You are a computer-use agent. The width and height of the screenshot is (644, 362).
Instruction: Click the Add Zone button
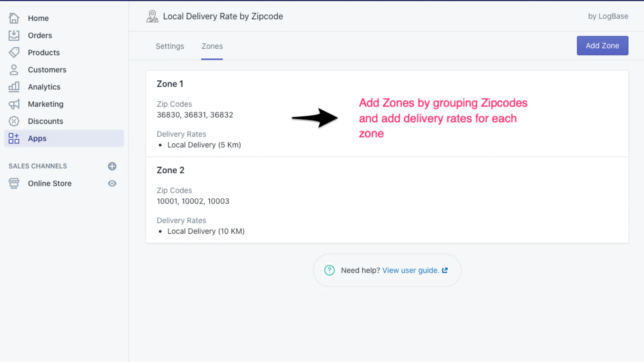[x=602, y=45]
